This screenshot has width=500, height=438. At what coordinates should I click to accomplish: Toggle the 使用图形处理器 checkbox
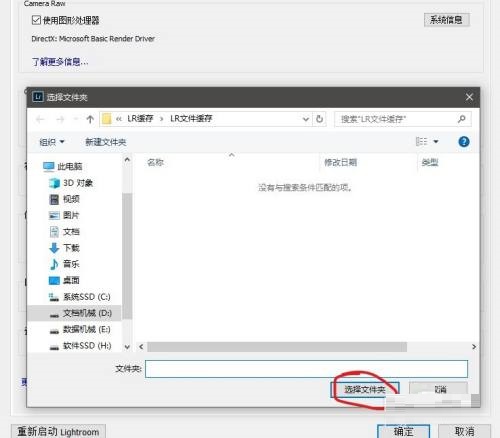click(x=36, y=20)
